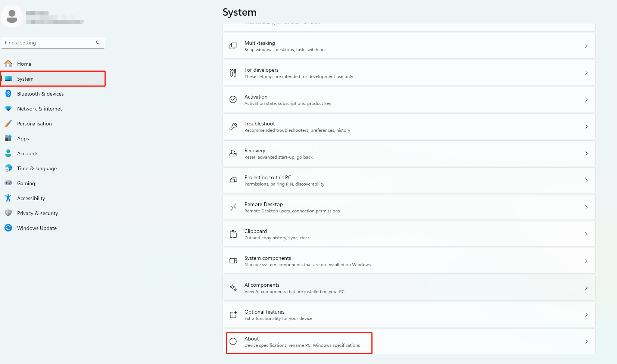The image size is (617, 364).
Task: Click the Activation checkmark icon
Action: [233, 99]
